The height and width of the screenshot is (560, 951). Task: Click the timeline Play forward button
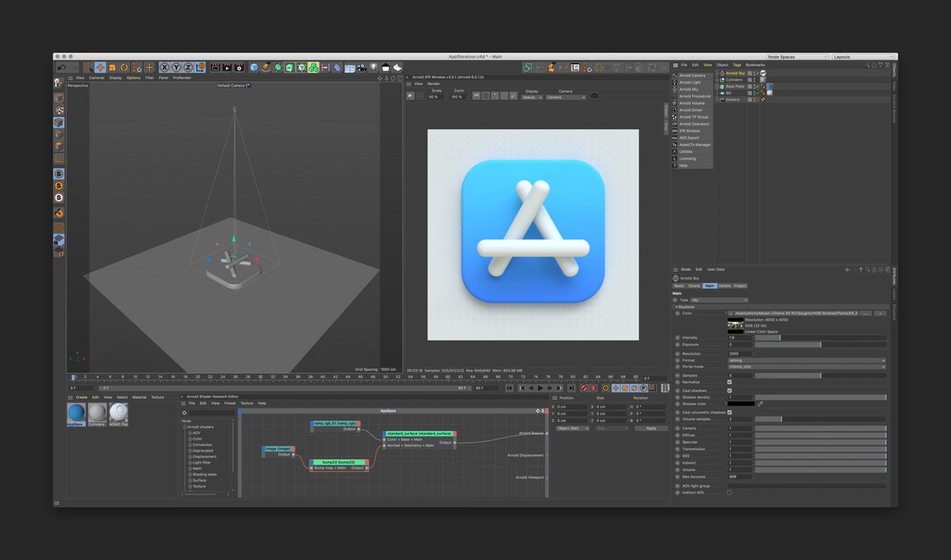[540, 388]
